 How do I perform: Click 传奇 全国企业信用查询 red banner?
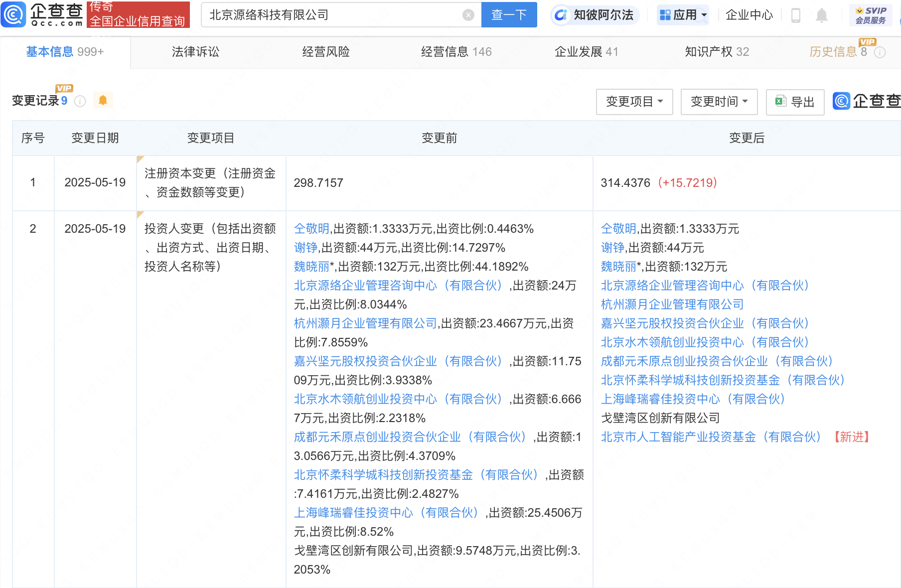click(x=138, y=14)
